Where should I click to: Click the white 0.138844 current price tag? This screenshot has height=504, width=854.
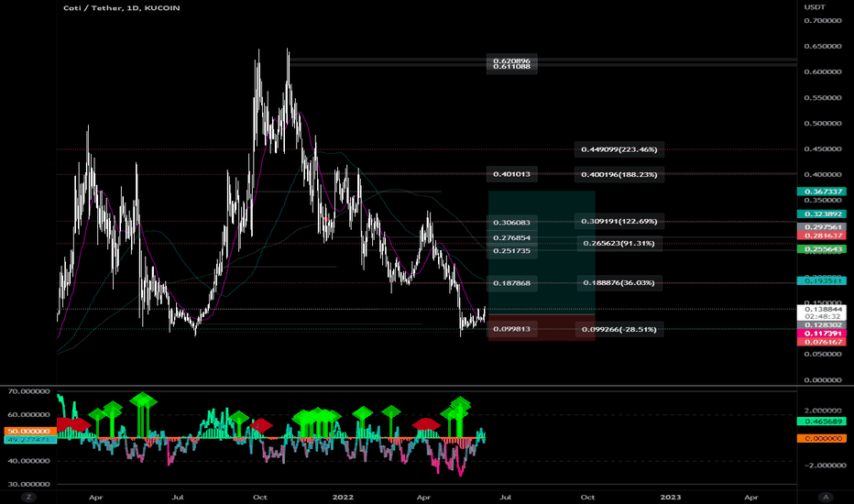[823, 309]
